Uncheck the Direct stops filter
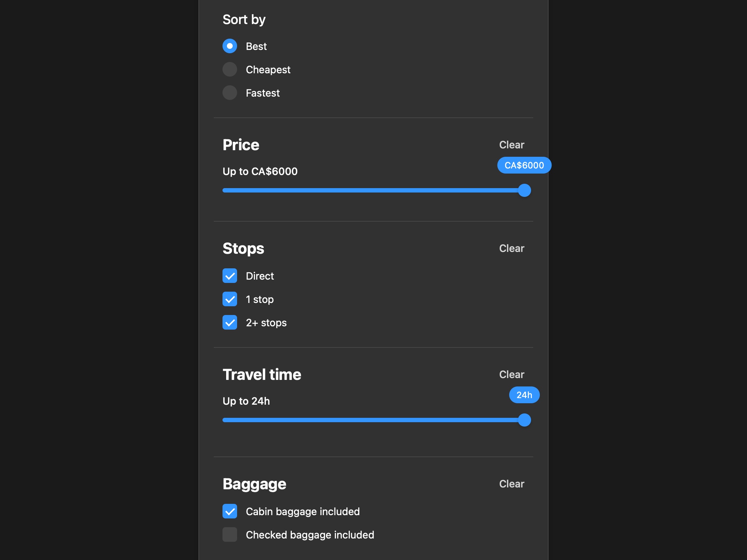Viewport: 747px width, 560px height. pos(230,276)
